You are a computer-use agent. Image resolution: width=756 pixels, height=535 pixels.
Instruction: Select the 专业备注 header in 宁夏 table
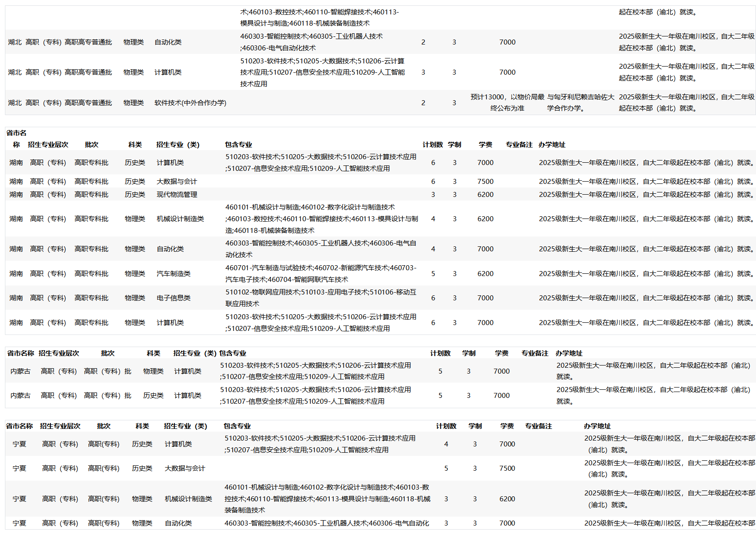coord(538,426)
